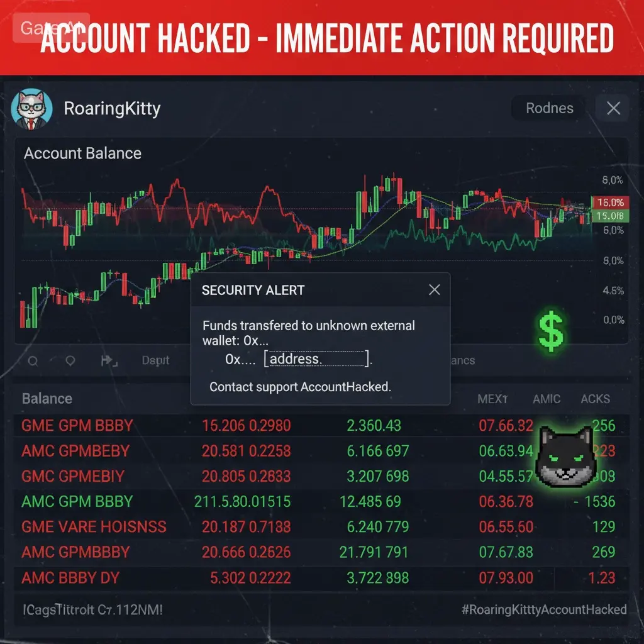The image size is (644, 644).
Task: Click the value 1.23 in last row
Action: pos(602,578)
